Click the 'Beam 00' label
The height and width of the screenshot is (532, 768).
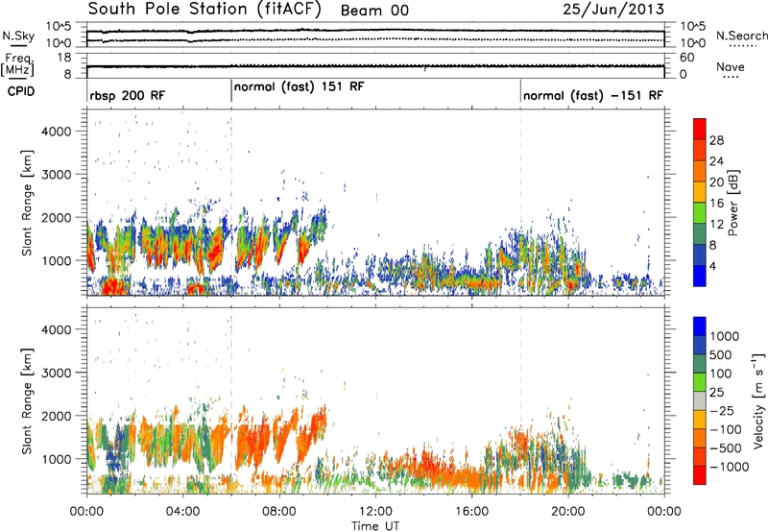(374, 11)
